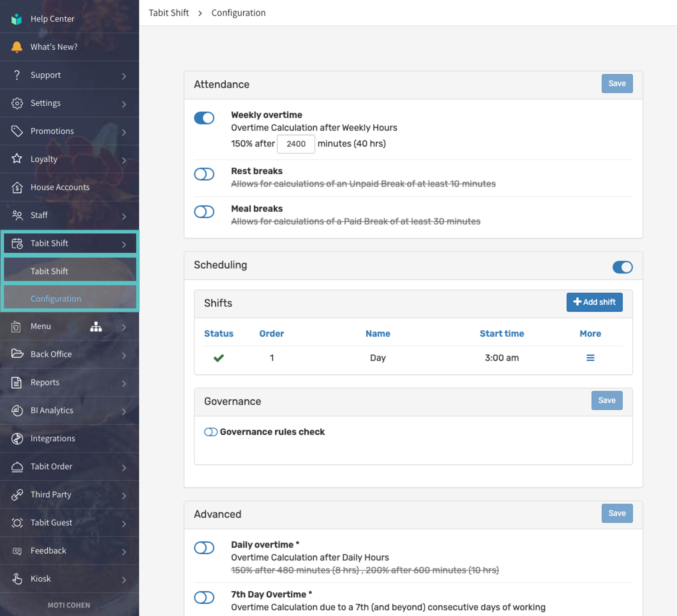Open the More menu for Day shift
Image resolution: width=677 pixels, height=616 pixels.
coord(590,358)
